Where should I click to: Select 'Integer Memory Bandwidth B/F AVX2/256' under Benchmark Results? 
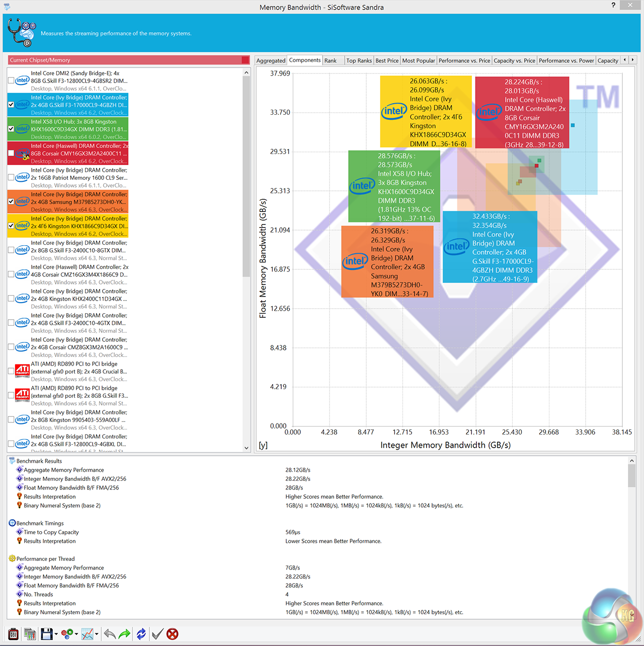75,479
